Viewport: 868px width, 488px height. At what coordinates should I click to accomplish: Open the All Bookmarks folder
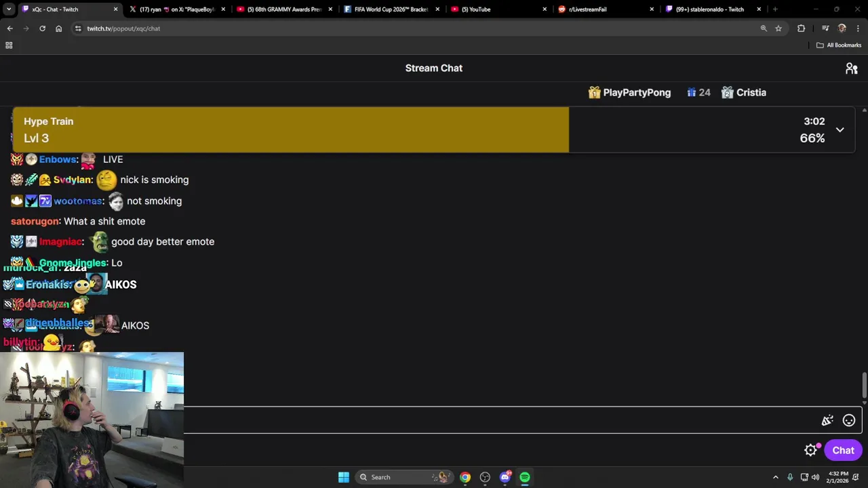[x=839, y=45]
